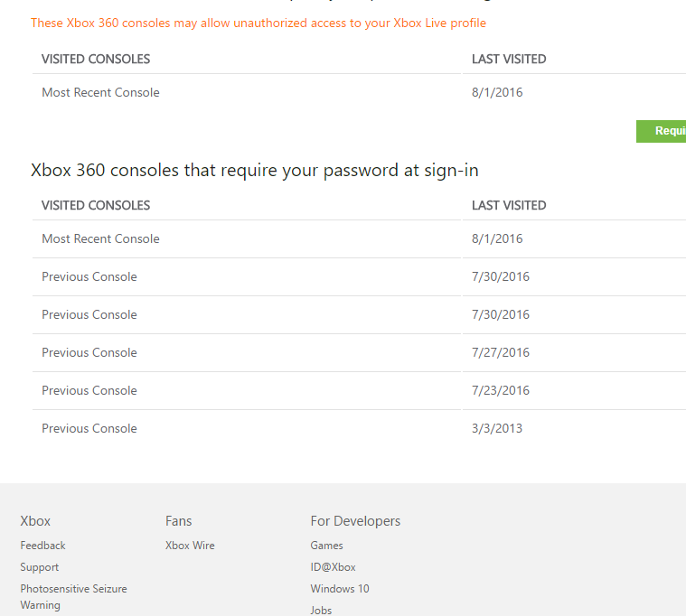Click the orange unauthorized access warning text
686x616 pixels.
click(258, 23)
